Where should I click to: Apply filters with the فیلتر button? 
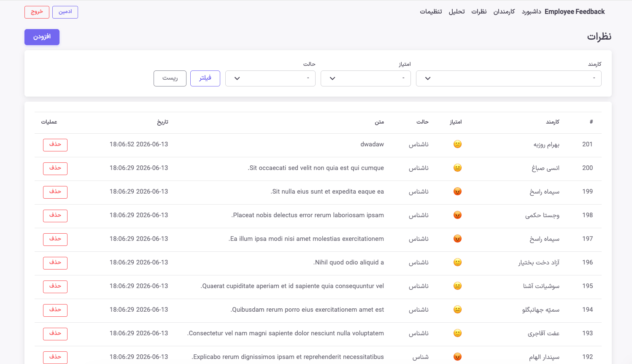[x=205, y=78]
